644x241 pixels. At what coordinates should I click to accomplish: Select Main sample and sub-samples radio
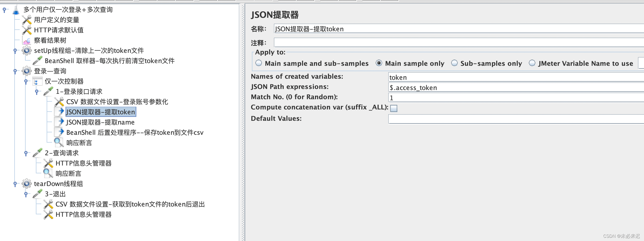coord(259,63)
